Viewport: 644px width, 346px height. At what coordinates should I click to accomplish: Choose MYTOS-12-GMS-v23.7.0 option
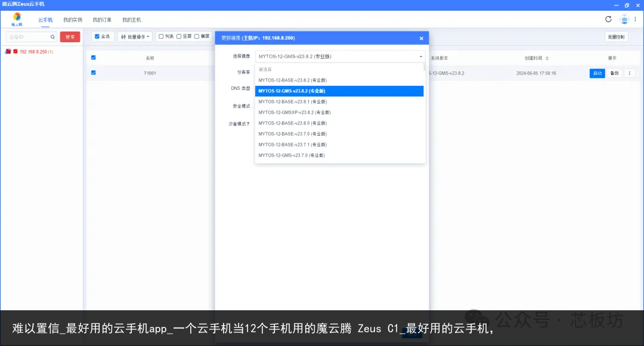click(x=339, y=155)
